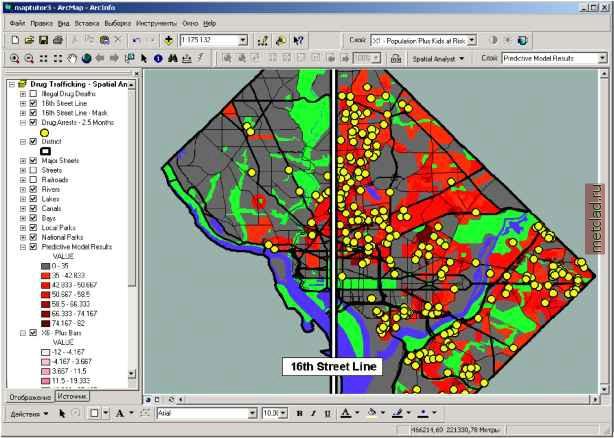Open the Spatial Analyst dropdown menu
The width and height of the screenshot is (614, 438).
tap(436, 59)
